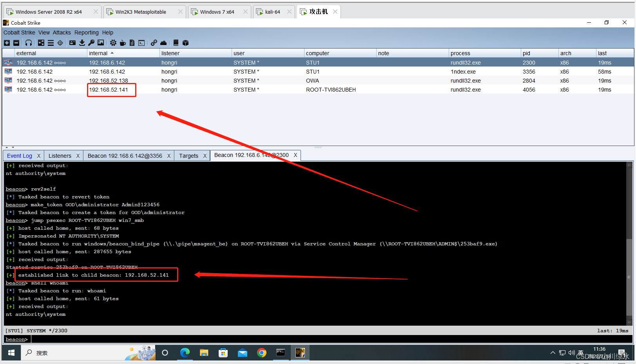The height and width of the screenshot is (364, 636).
Task: Sort by listener column header
Action: coord(196,53)
